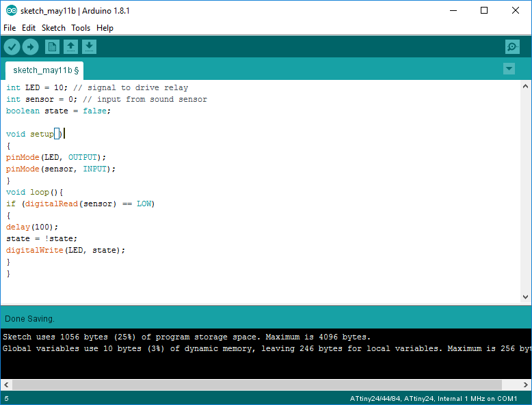Click 'digitalWrite(LED, state);' line
The height and width of the screenshot is (405, 532).
pos(66,250)
